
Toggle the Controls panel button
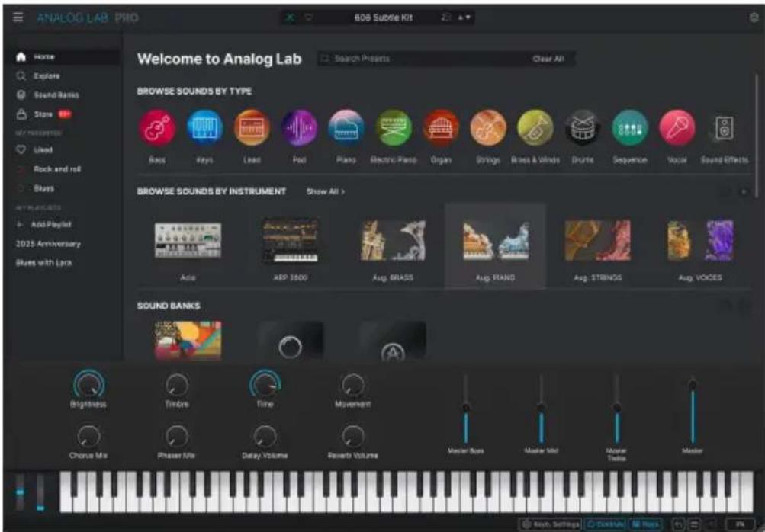[x=605, y=524]
